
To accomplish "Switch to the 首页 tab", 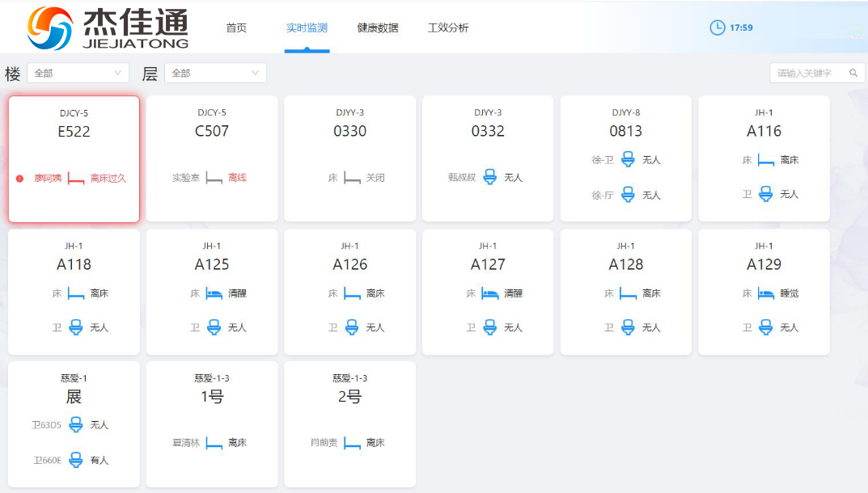I will [236, 27].
